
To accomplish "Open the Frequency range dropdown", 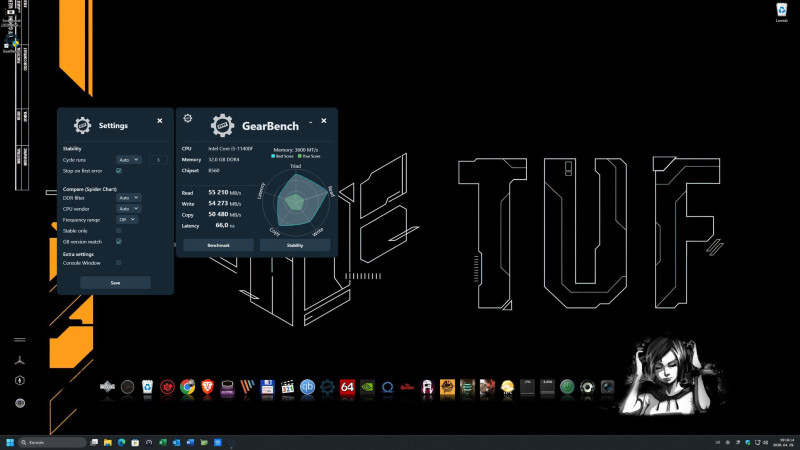I will point(127,219).
